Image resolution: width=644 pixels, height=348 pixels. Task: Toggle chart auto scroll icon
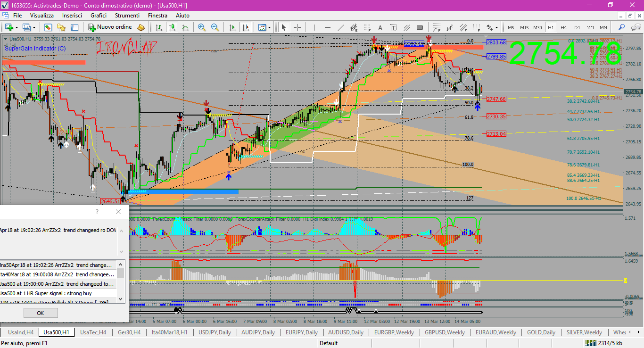(231, 27)
